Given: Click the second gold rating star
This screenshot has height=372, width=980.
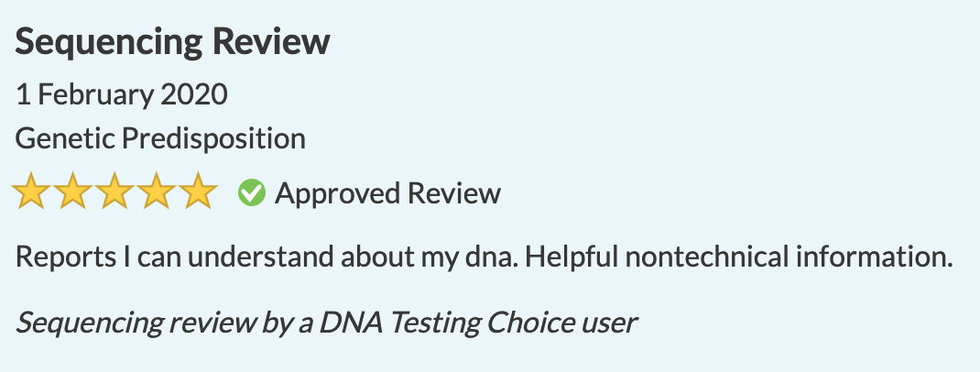Looking at the screenshot, I should coord(72,191).
